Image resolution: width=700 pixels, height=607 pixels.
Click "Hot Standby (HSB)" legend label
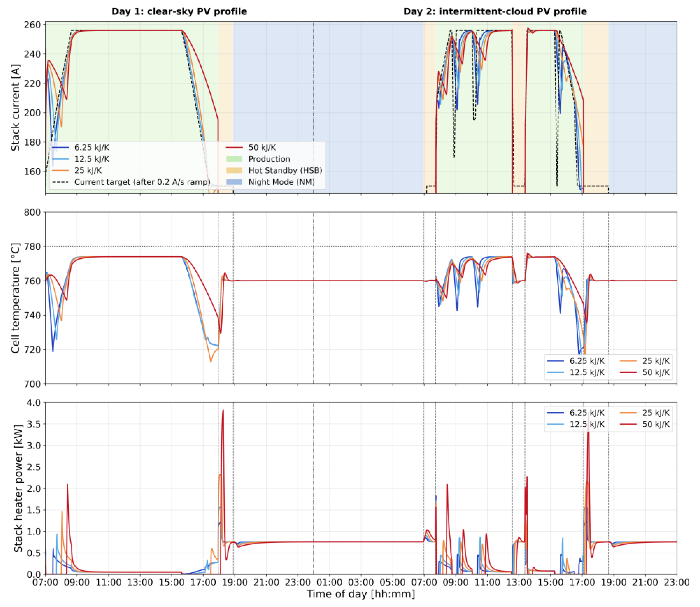click(285, 170)
